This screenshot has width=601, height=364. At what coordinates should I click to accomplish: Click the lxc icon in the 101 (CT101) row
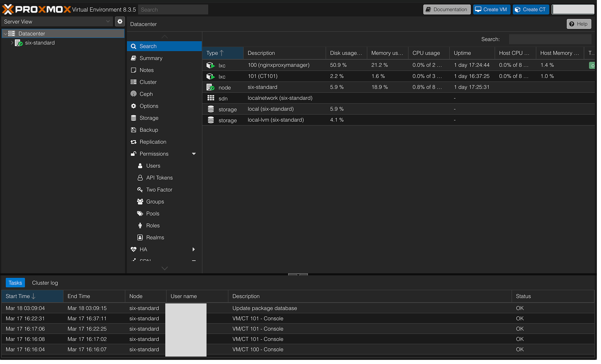(211, 76)
